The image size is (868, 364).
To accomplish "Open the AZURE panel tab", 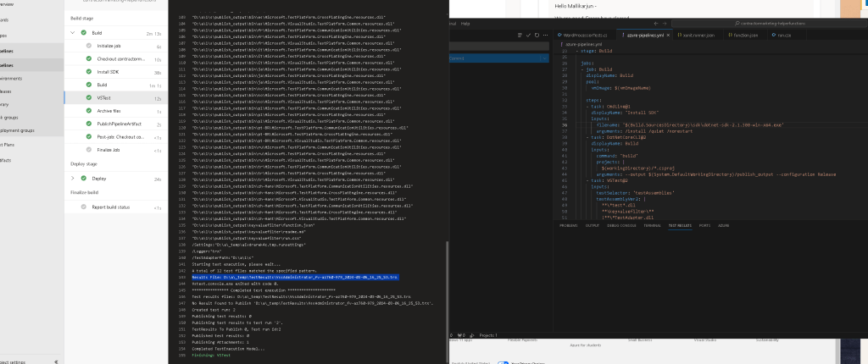I will pyautogui.click(x=724, y=226).
